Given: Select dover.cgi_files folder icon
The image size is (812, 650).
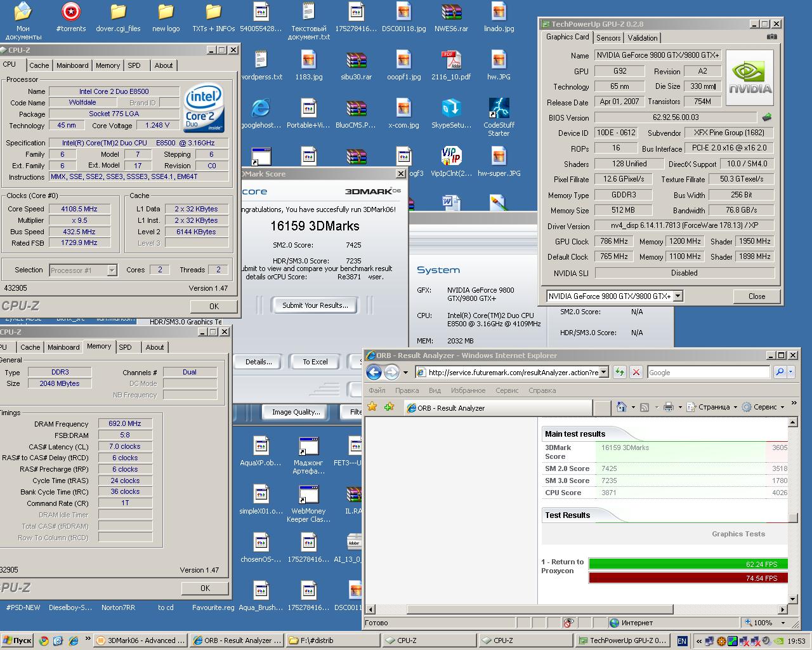Looking at the screenshot, I should click(x=118, y=18).
